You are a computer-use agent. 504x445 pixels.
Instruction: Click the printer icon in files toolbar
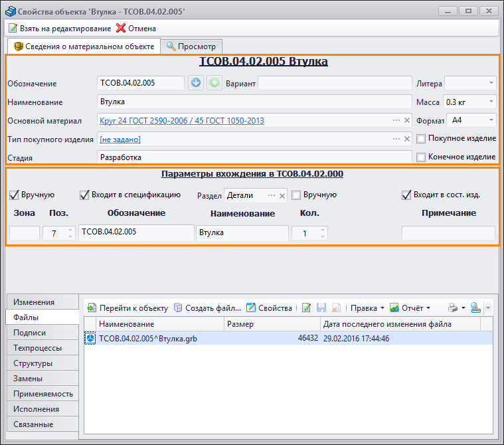452,308
